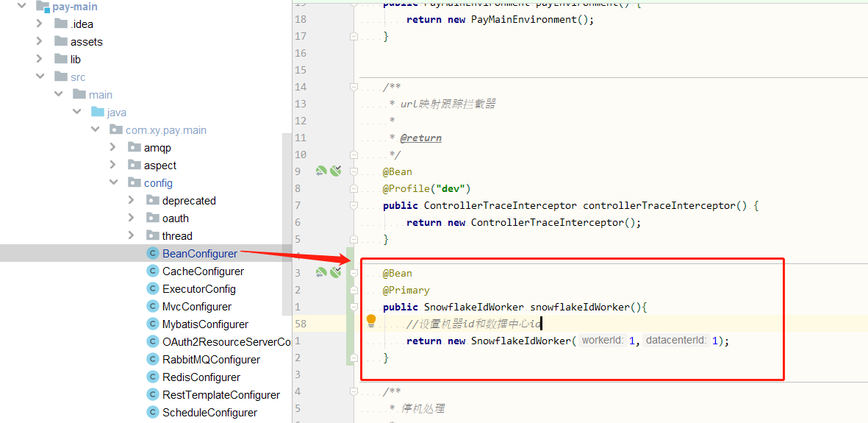Collapse the main folder chevron
The height and width of the screenshot is (423, 868).
click(x=58, y=94)
